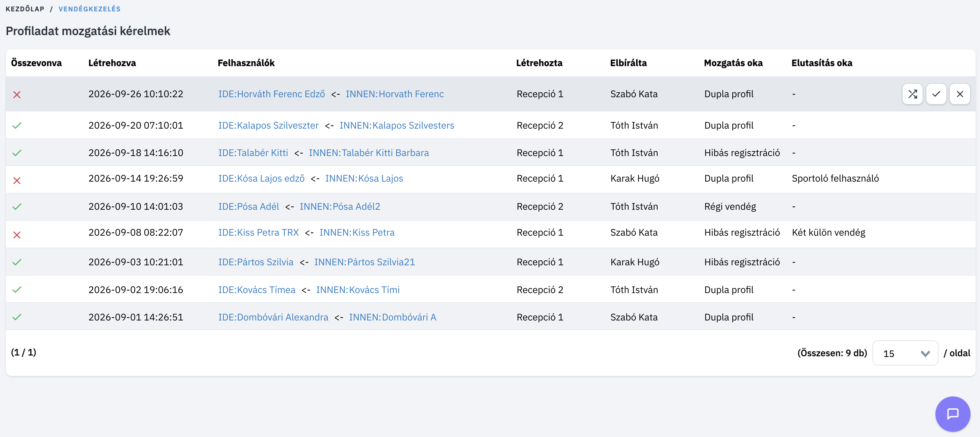Image resolution: width=980 pixels, height=437 pixels.
Task: Open profile IDE:Horváth Ferenc Edző
Action: [x=272, y=94]
